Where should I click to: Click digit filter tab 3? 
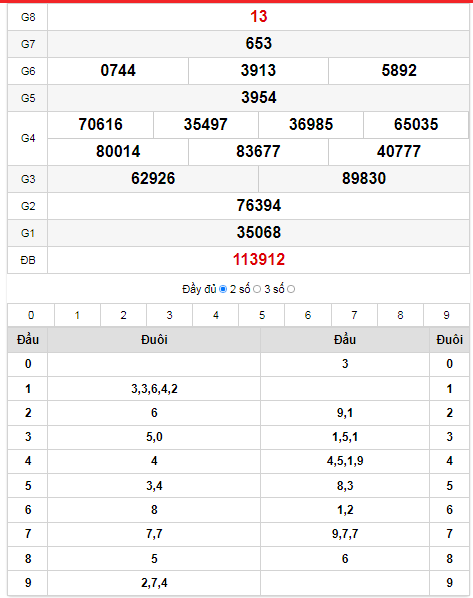[170, 315]
